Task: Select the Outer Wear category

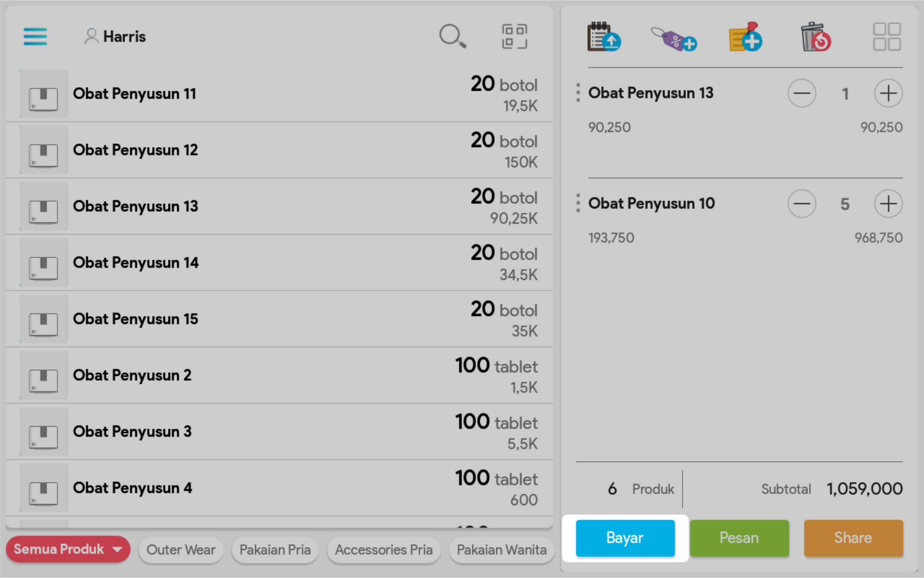Action: coord(181,550)
